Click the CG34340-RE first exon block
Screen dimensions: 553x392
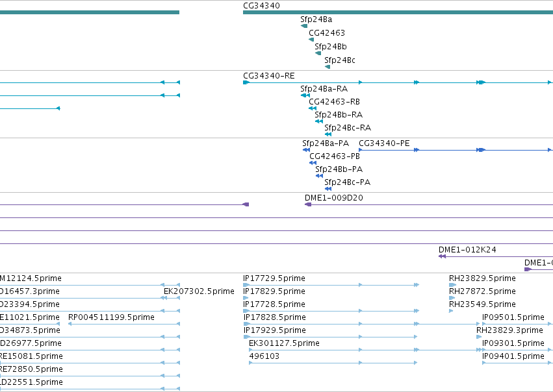(246, 82)
